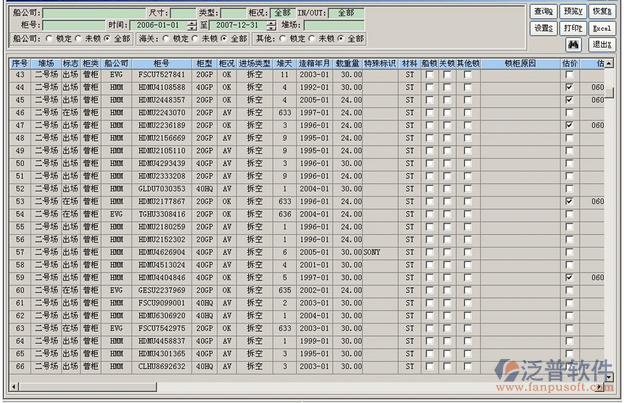Export data with the Excel button

tap(601, 28)
